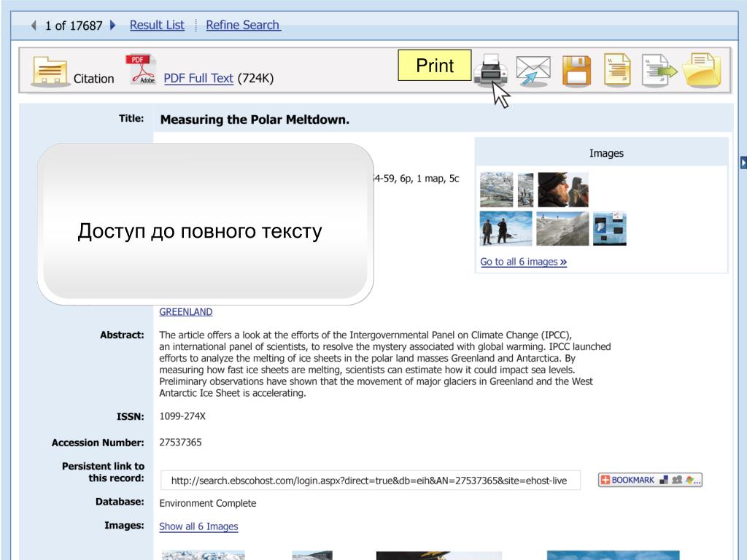The width and height of the screenshot is (747, 560).
Task: Open first glacier thumbnail in Images panel
Action: pyautogui.click(x=496, y=190)
